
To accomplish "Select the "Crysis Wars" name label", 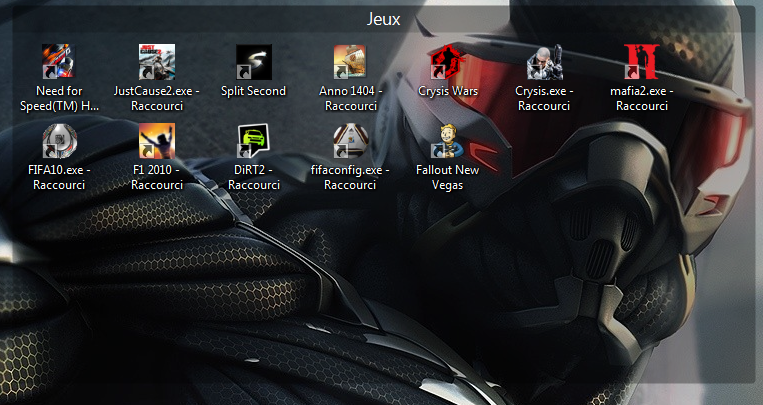I will [447, 91].
